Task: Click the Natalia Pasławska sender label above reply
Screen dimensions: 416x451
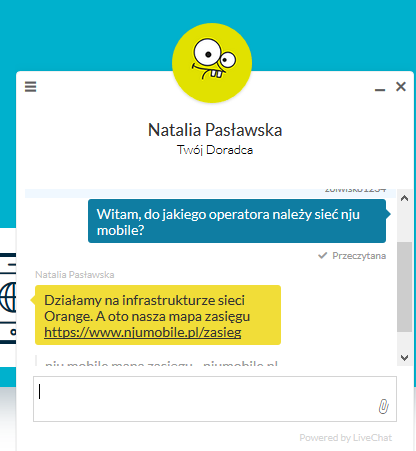Action: click(x=75, y=275)
